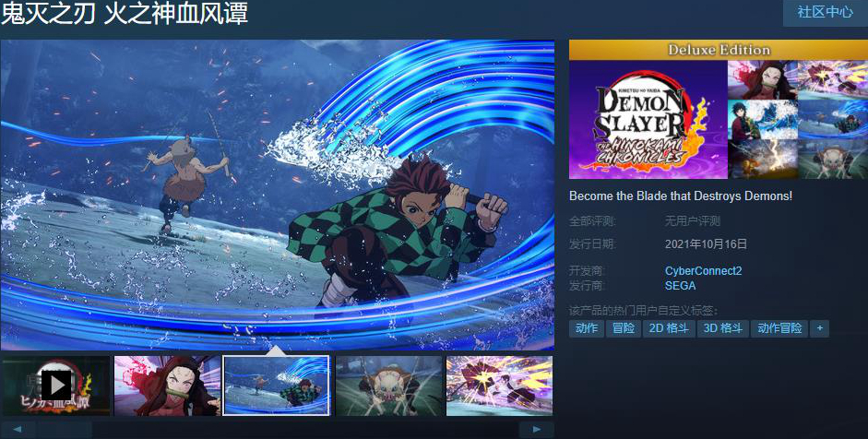The image size is (868, 439).
Task: Open the SEGA publisher link
Action: click(680, 286)
